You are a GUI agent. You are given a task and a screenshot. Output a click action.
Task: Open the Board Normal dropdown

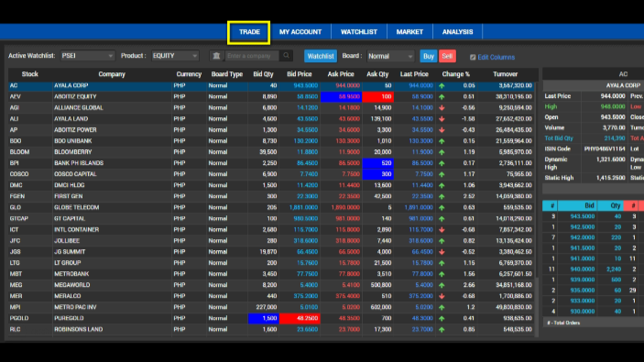coord(390,56)
